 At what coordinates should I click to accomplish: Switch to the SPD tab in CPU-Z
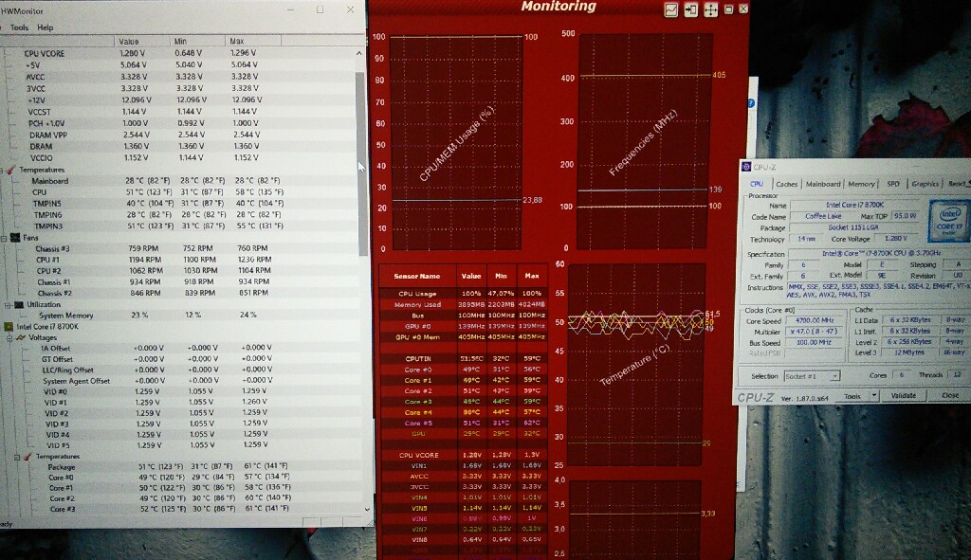(893, 185)
